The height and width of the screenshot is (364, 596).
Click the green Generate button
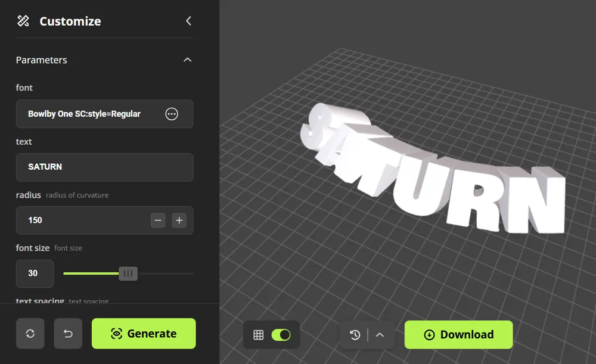tap(144, 334)
